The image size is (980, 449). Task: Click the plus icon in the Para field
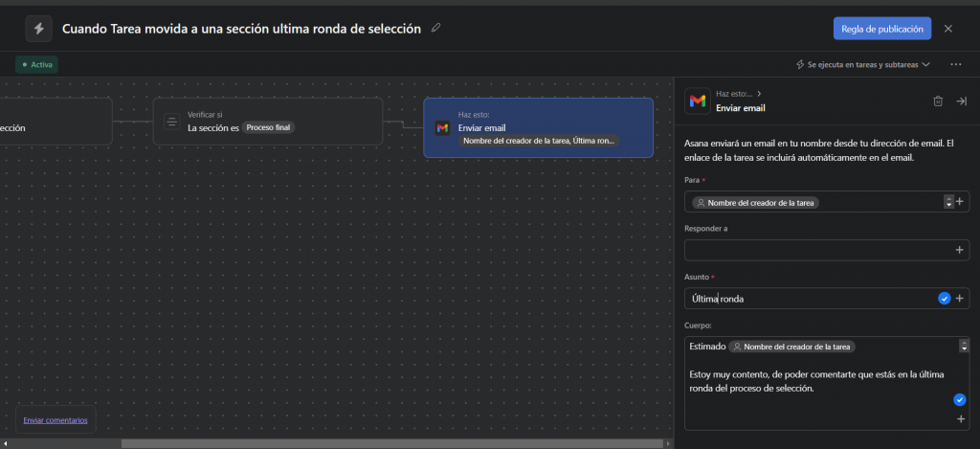[960, 202]
